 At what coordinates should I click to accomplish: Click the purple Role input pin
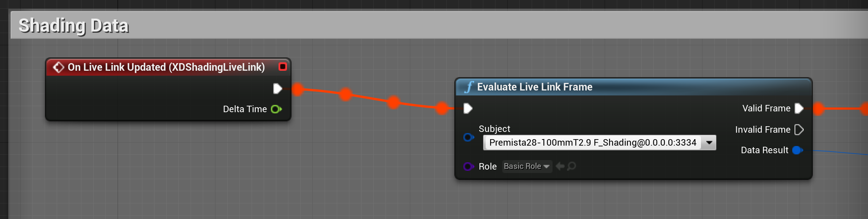tap(468, 167)
